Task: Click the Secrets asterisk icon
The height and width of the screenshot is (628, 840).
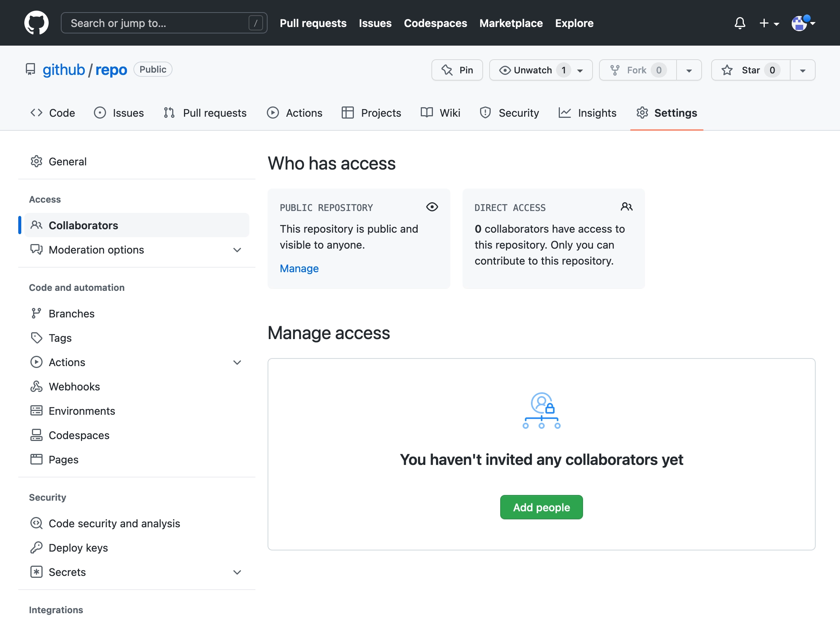Action: pyautogui.click(x=36, y=572)
